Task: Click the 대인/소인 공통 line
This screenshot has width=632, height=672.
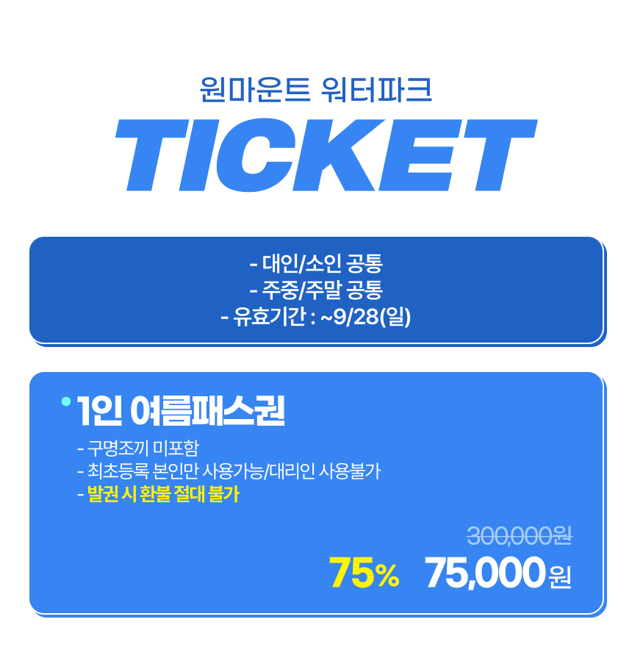Action: (x=316, y=263)
